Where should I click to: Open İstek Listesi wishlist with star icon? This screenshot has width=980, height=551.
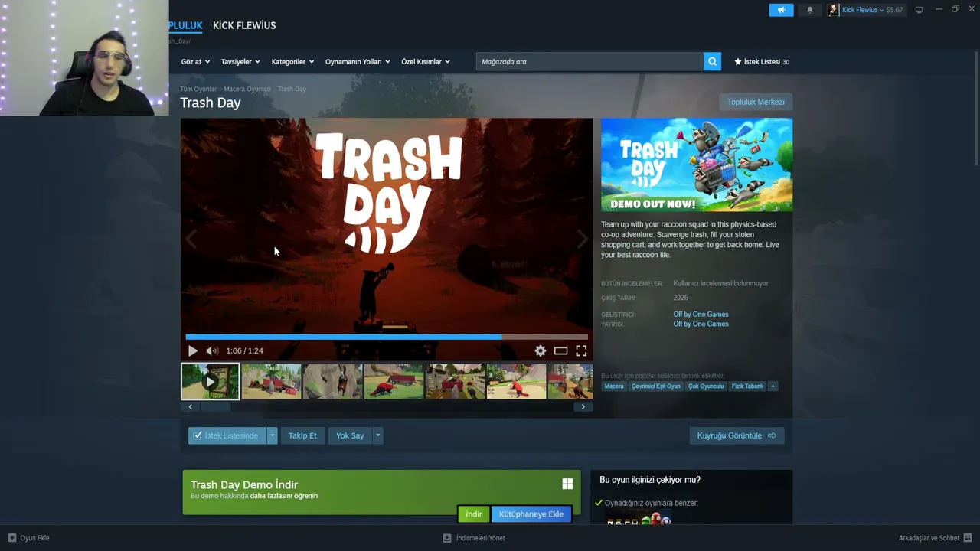pyautogui.click(x=762, y=61)
